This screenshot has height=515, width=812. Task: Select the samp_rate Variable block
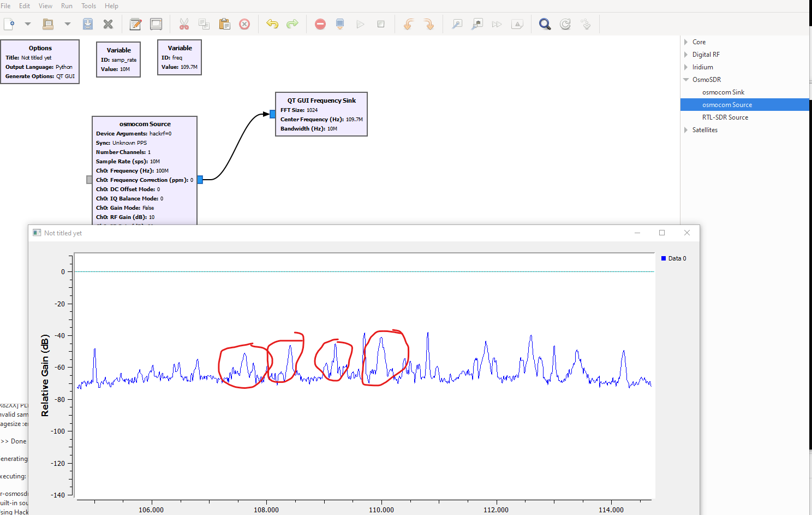(118, 60)
